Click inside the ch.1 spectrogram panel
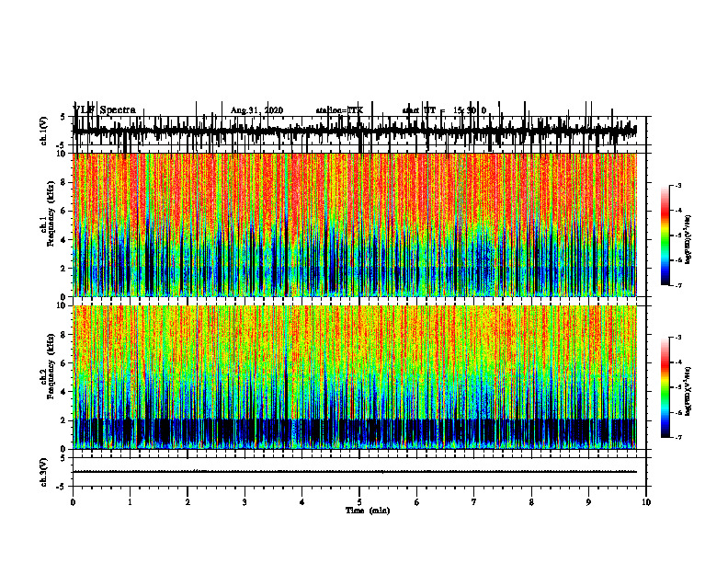This screenshot has height=563, width=728. 354,224
